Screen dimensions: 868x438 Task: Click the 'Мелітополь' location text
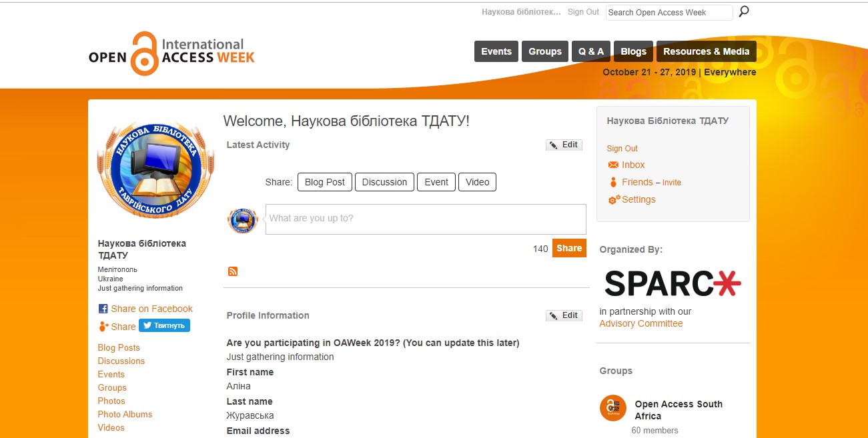point(117,269)
